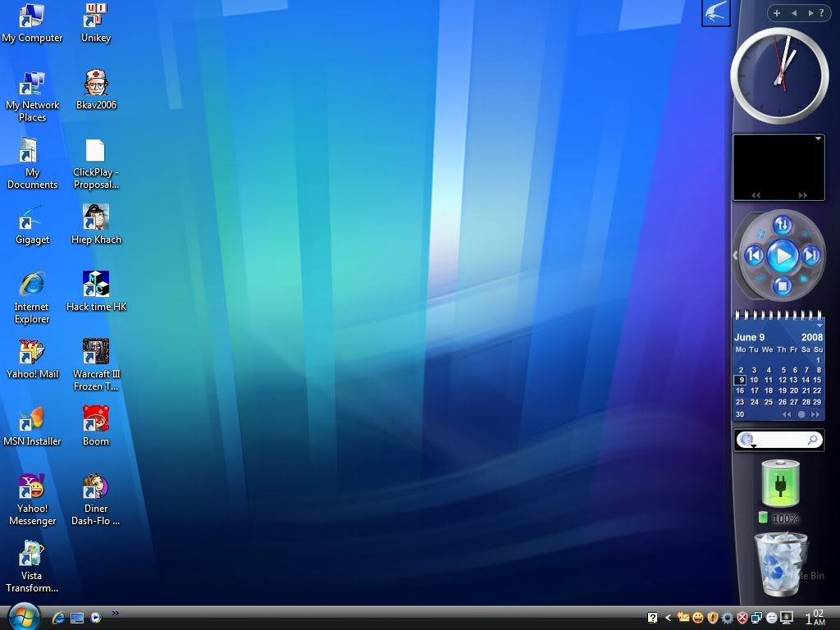Select the ClickPlay - Proposal file
The height and width of the screenshot is (630, 840).
[x=96, y=163]
